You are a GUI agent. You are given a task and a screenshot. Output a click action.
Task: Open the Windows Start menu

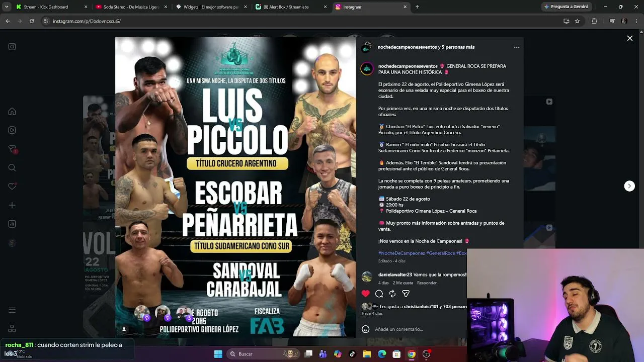[218, 354]
